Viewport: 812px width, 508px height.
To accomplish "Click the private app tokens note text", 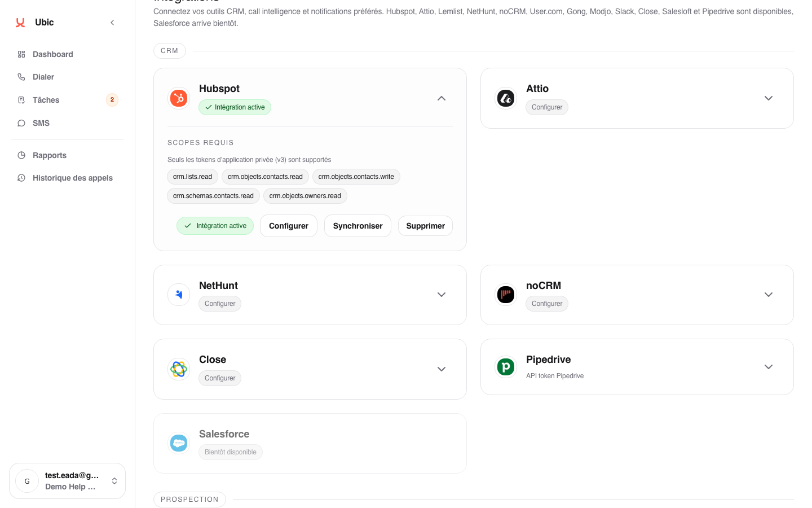I will 249,160.
